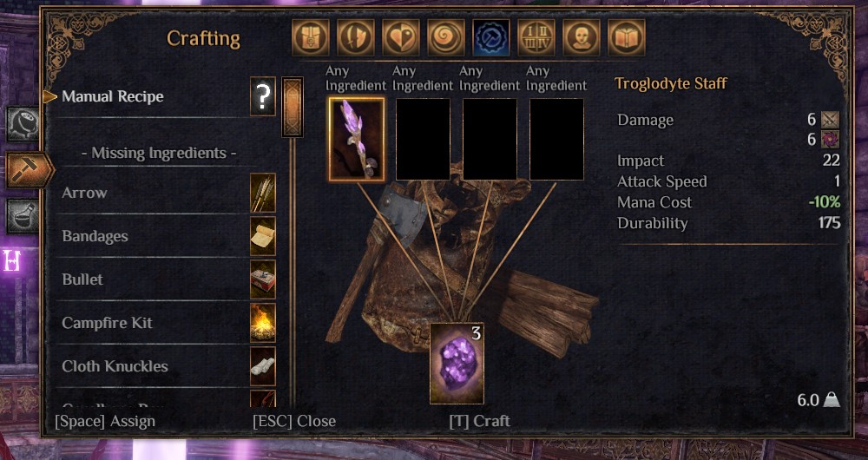Image resolution: width=868 pixels, height=460 pixels.
Task: Switch to the alchemy mortar side tab
Action: coord(23,215)
